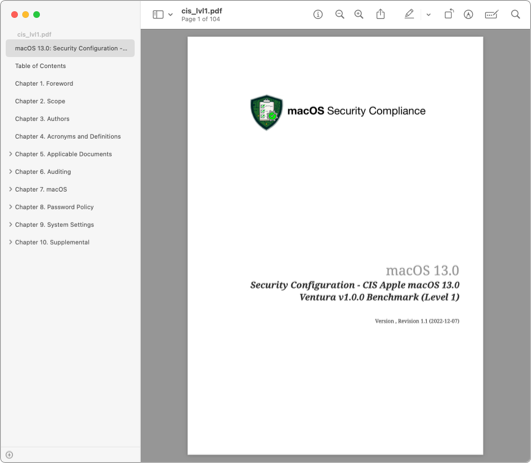531x464 pixels.
Task: Enter full screen with green button
Action: pos(37,15)
